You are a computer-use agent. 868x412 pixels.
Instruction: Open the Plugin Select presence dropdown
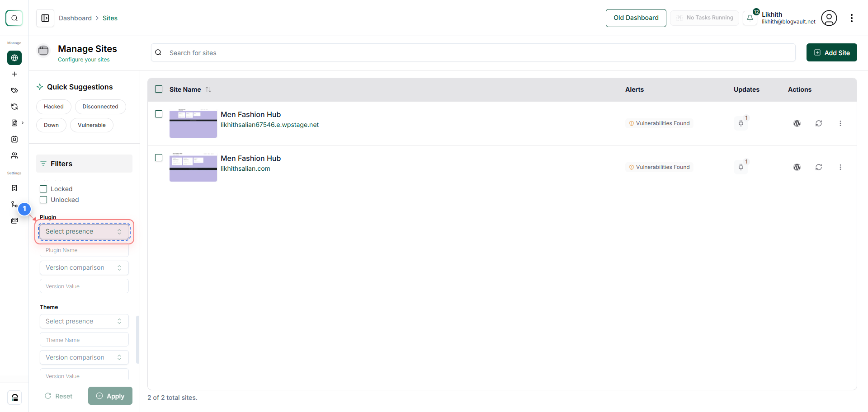(x=84, y=231)
